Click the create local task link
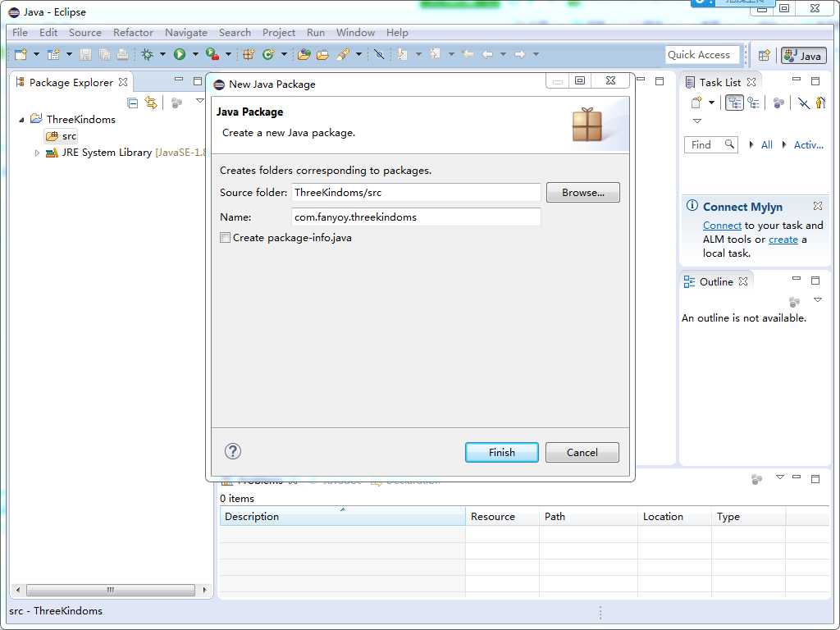The height and width of the screenshot is (630, 840). tap(783, 240)
